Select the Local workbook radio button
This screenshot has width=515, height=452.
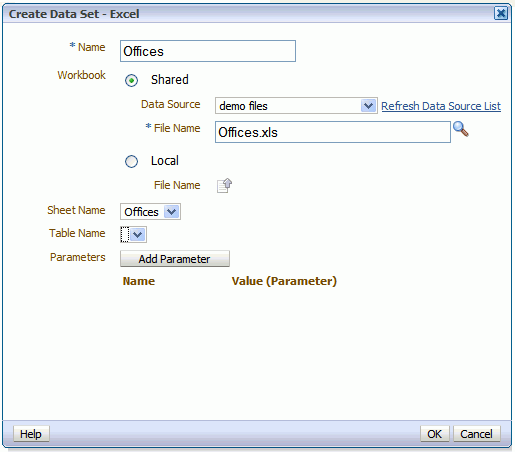coord(131,161)
